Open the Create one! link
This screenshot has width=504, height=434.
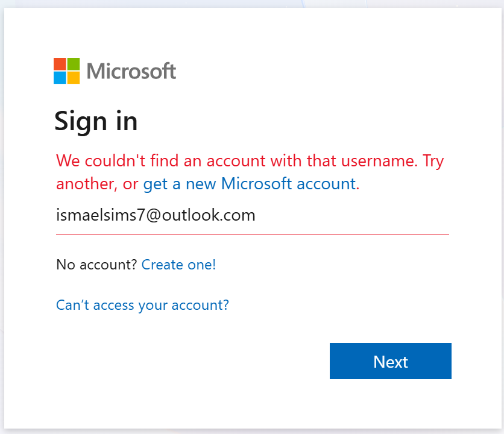[x=178, y=265]
